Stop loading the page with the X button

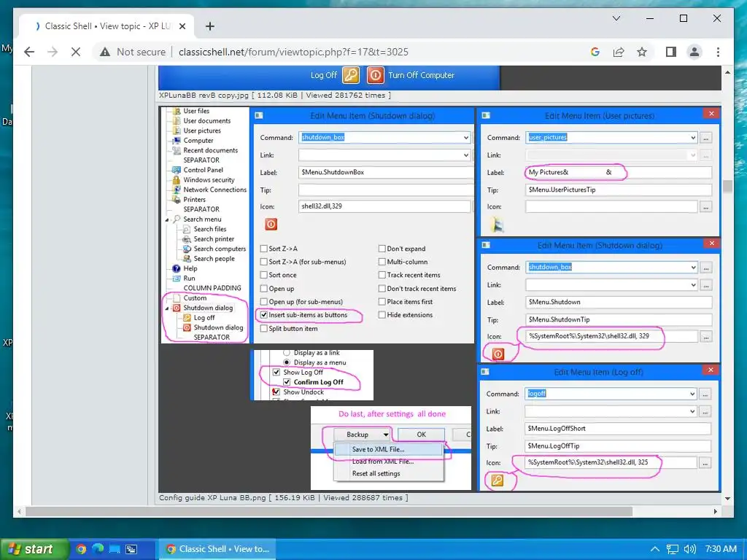[76, 52]
